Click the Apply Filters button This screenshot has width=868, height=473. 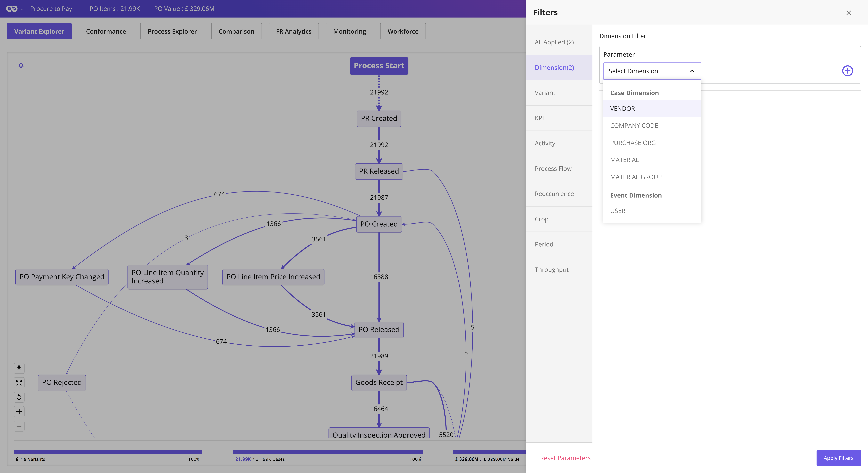coord(838,458)
